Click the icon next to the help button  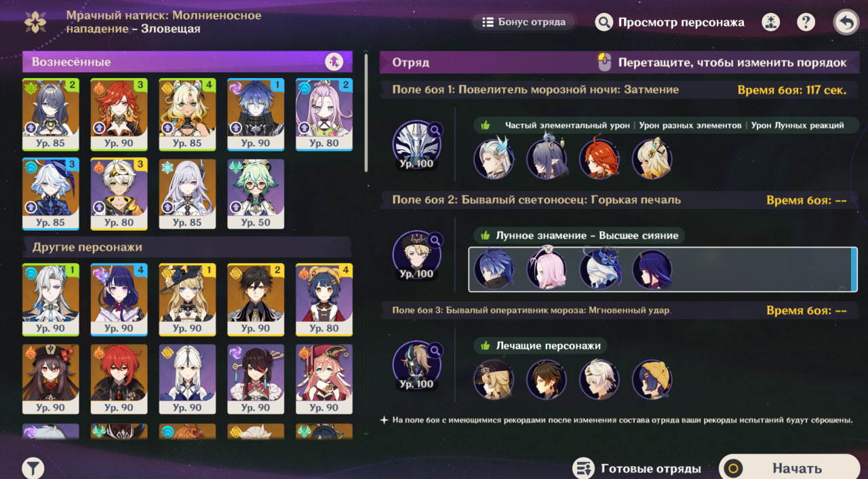(x=770, y=22)
